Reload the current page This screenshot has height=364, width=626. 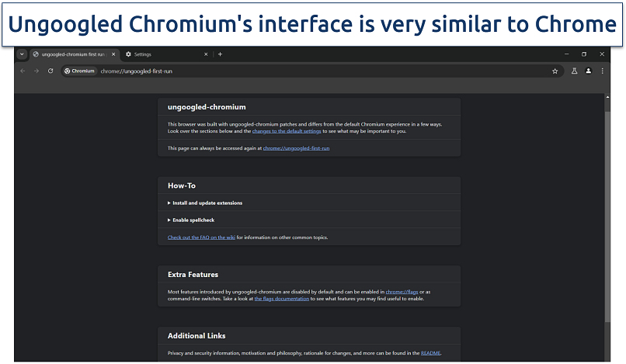(x=50, y=71)
